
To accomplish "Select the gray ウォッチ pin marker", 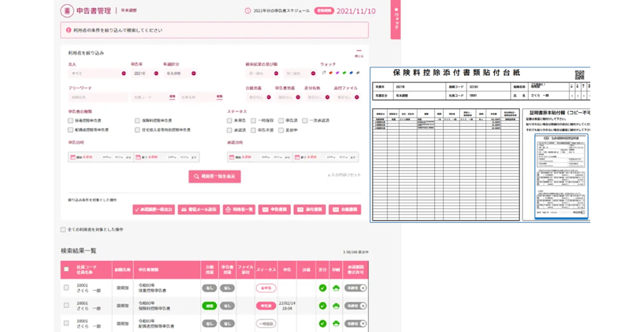I will pyautogui.click(x=358, y=72).
